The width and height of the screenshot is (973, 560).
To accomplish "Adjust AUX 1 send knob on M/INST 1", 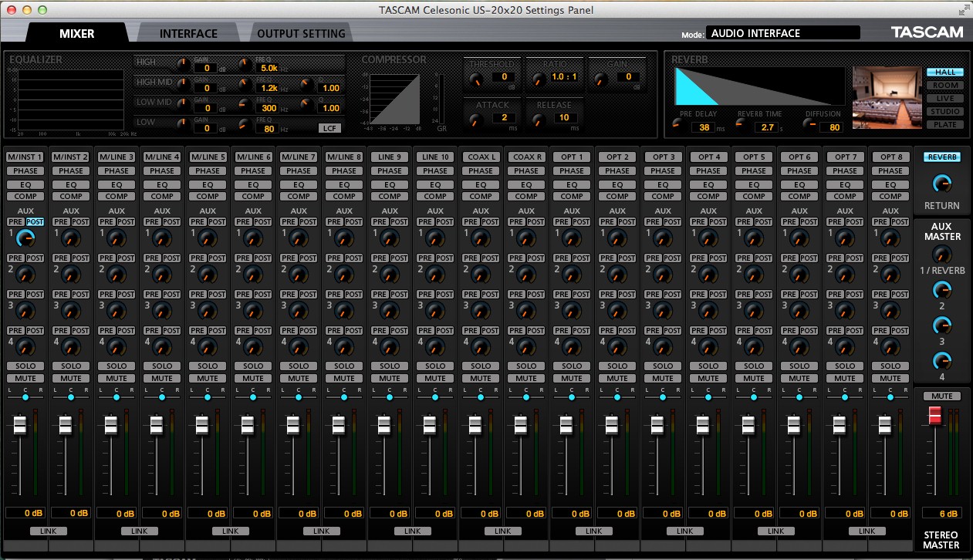I will click(26, 238).
